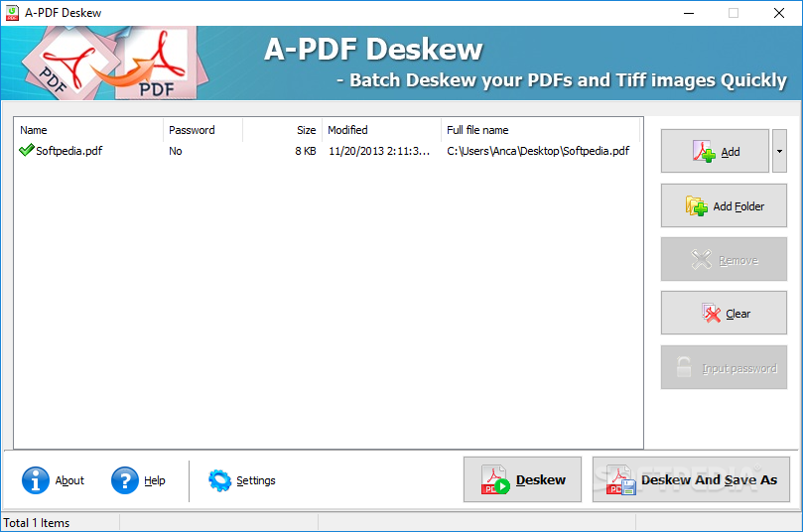803x532 pixels.
Task: Sort list by Modified column header
Action: (381, 130)
